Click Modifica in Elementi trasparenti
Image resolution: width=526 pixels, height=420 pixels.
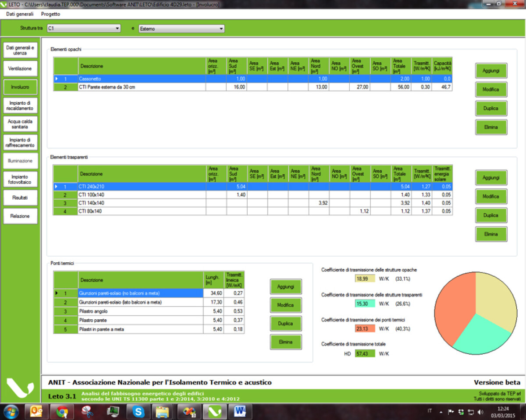point(491,197)
